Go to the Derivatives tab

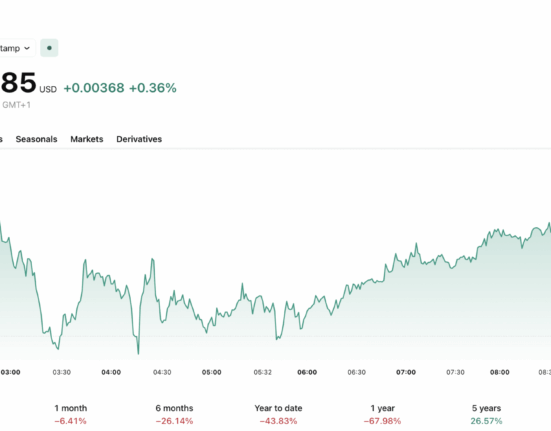pyautogui.click(x=139, y=139)
